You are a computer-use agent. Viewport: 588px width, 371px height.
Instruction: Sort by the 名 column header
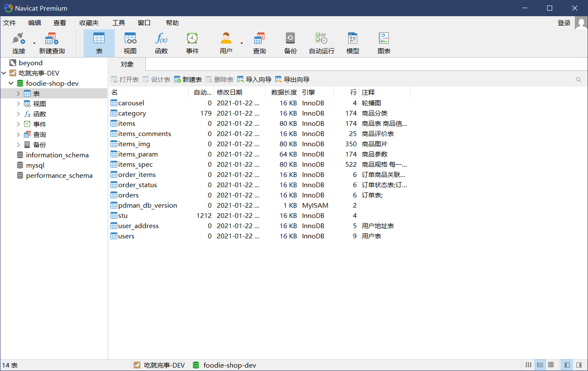148,92
